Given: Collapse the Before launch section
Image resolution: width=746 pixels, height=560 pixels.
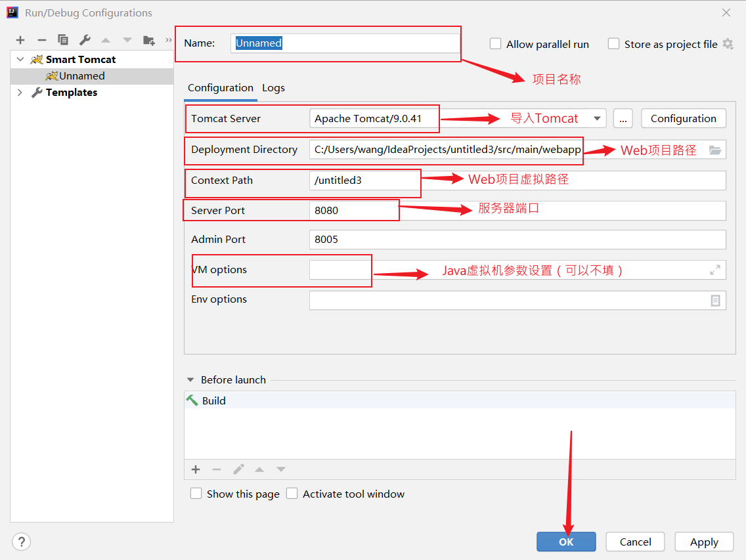Looking at the screenshot, I should pyautogui.click(x=191, y=380).
